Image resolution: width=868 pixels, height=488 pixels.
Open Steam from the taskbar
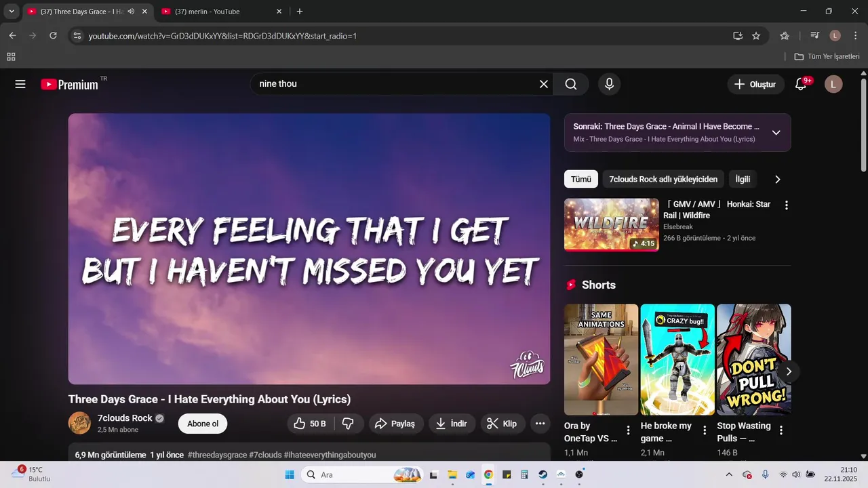543,474
